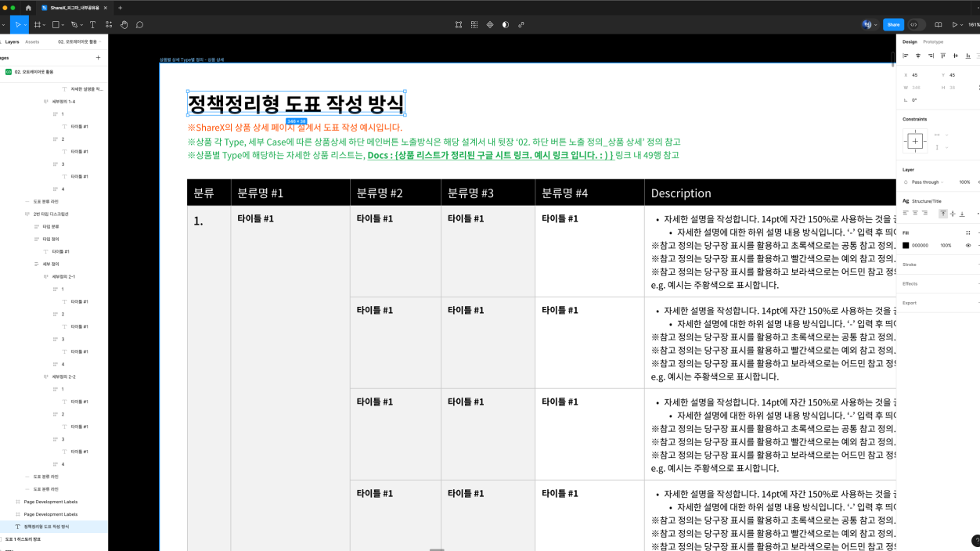Open the Present options dropdown arrow
The image size is (980, 551).
click(963, 25)
